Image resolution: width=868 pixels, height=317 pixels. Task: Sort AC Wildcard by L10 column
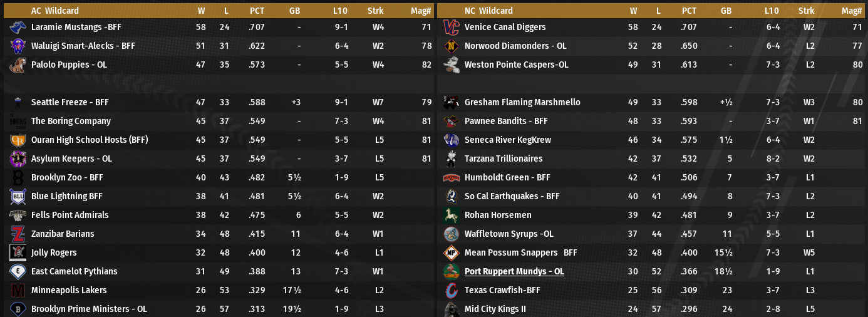coord(341,11)
